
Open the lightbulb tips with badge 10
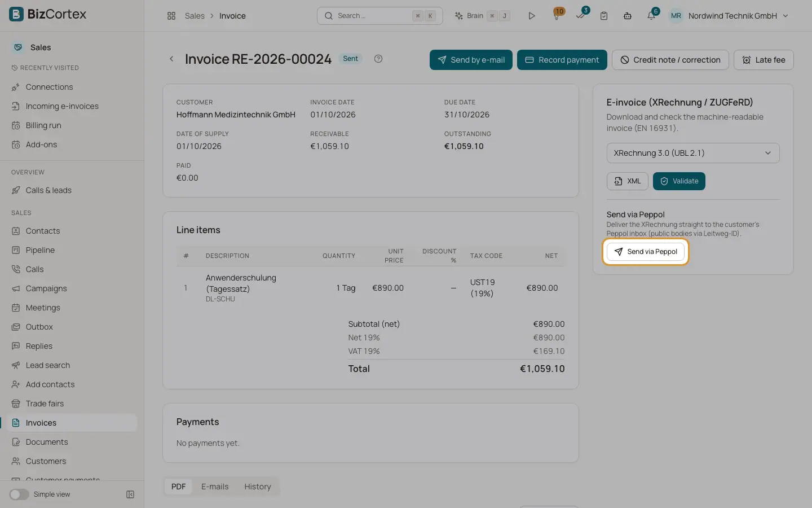pos(557,16)
